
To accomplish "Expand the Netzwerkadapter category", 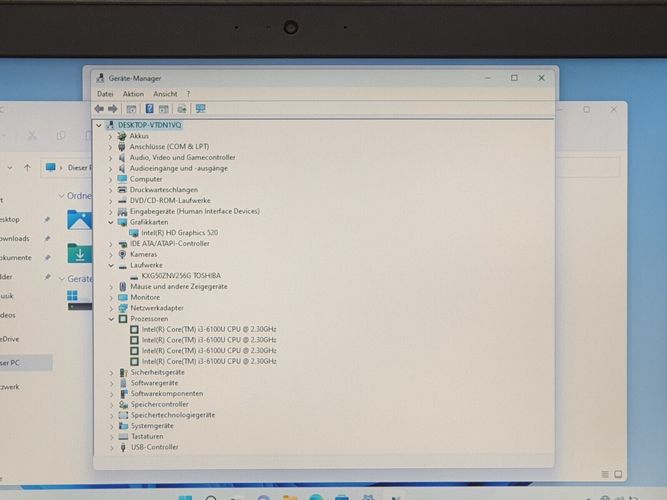I will [x=111, y=308].
